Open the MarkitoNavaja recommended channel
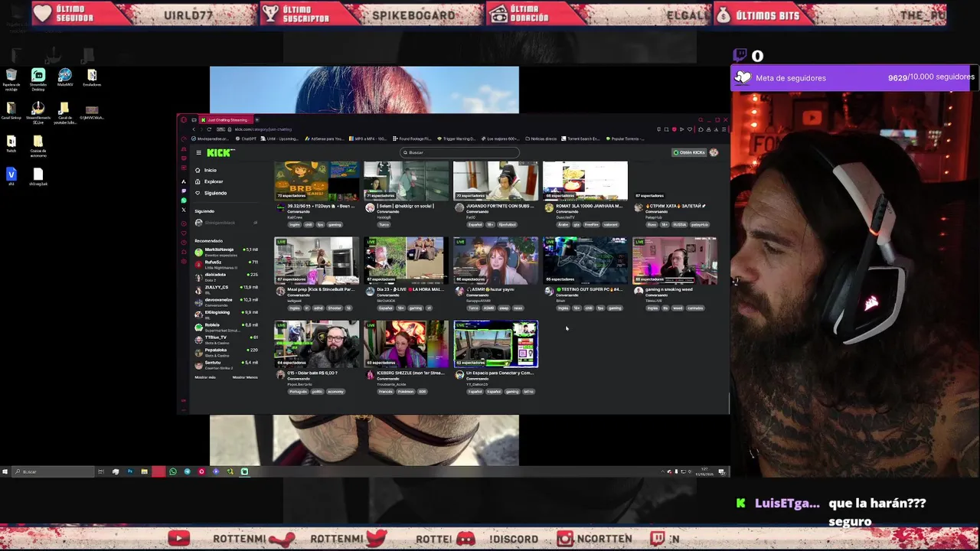 coord(226,252)
